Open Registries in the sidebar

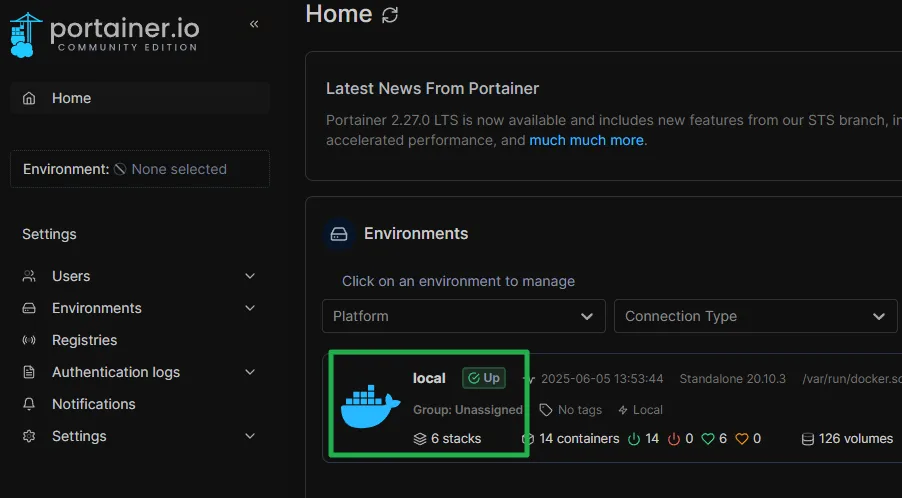pos(84,340)
